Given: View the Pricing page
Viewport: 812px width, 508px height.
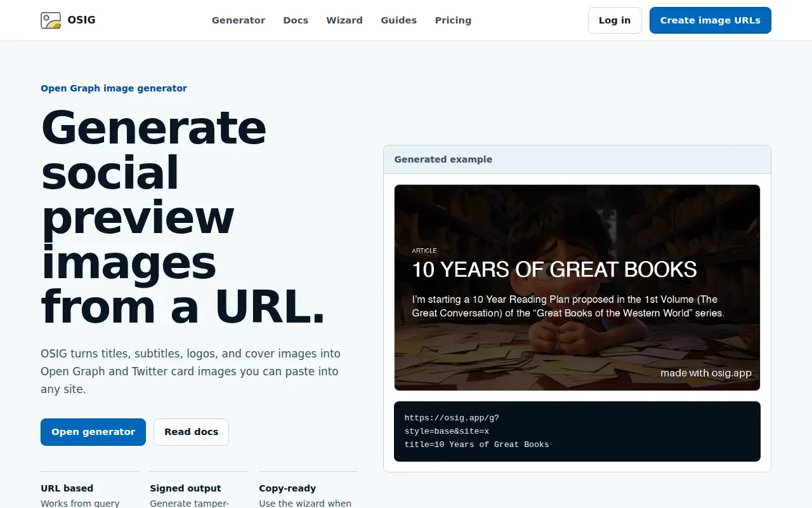Looking at the screenshot, I should click(x=453, y=20).
